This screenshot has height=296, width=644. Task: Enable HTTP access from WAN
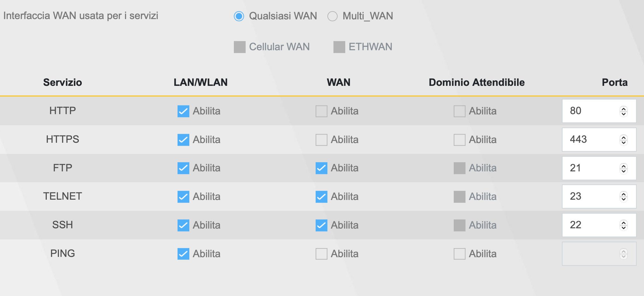click(x=321, y=111)
